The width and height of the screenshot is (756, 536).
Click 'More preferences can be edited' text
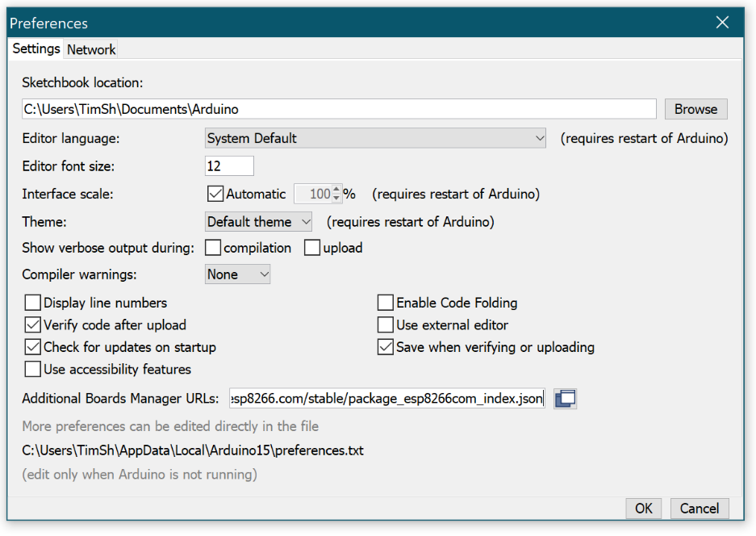[x=170, y=426]
